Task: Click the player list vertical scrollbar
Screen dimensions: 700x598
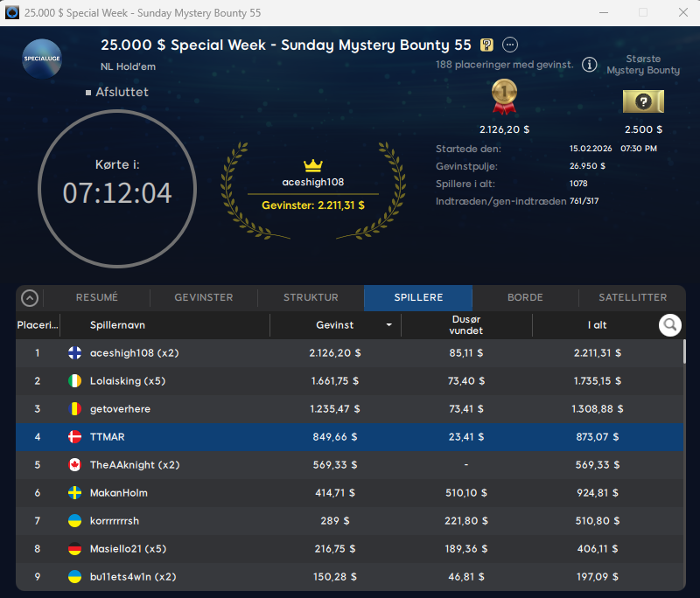Action: point(683,351)
